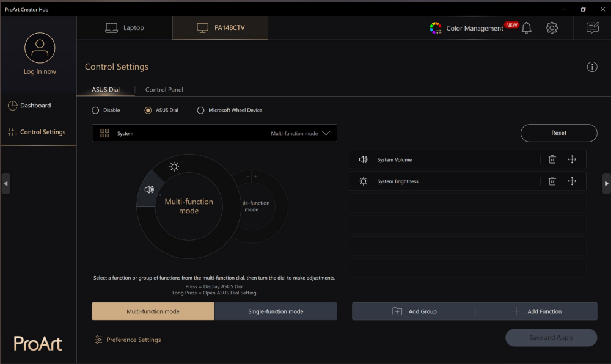The height and width of the screenshot is (364, 611).
Task: Click the colorful Color Management wheel icon
Action: coord(436,28)
